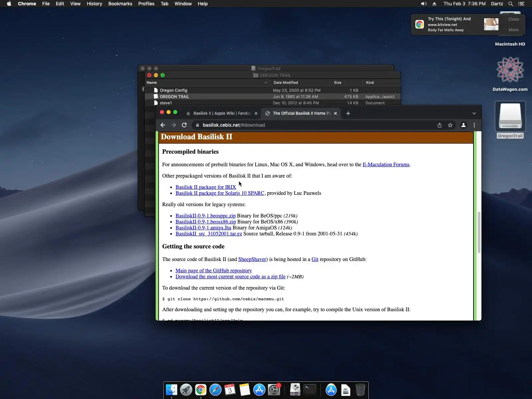Open Terminal from the dock
Viewport: 532px width, 399px height.
click(x=310, y=390)
